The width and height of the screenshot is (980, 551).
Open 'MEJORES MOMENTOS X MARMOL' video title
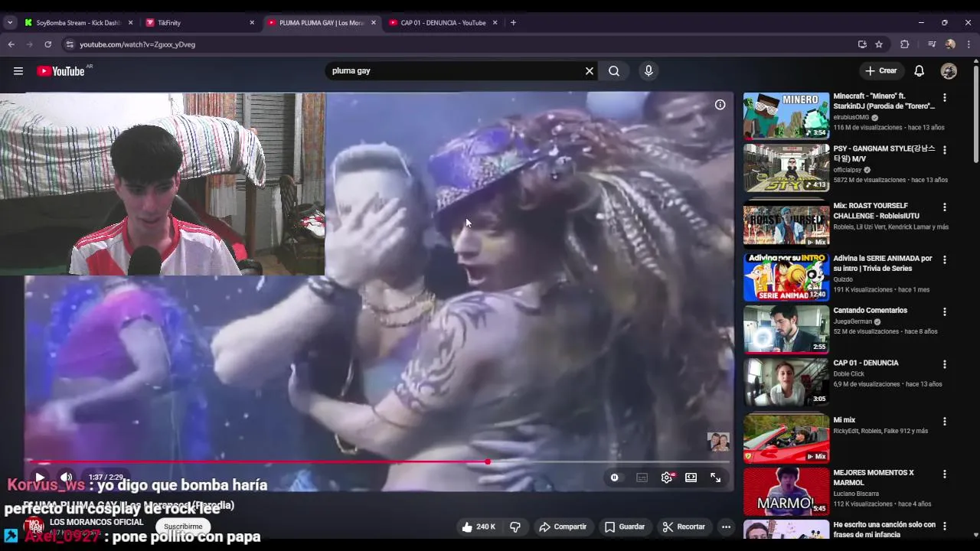pyautogui.click(x=874, y=478)
